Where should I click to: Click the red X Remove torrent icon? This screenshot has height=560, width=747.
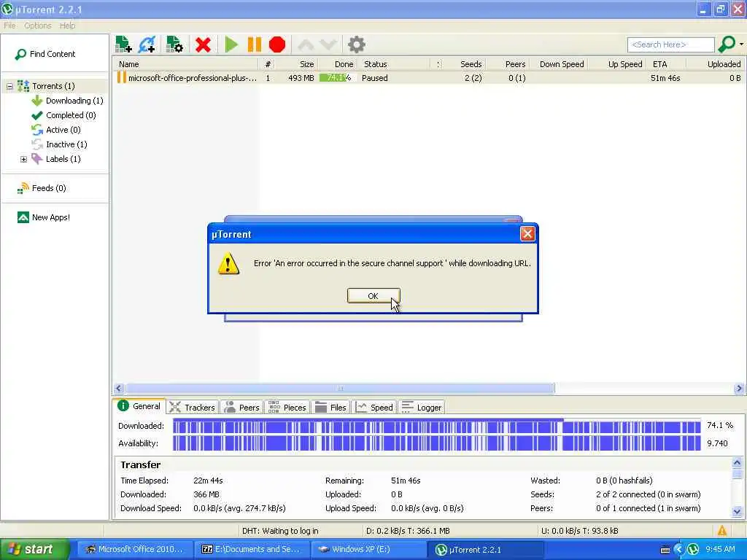click(203, 44)
